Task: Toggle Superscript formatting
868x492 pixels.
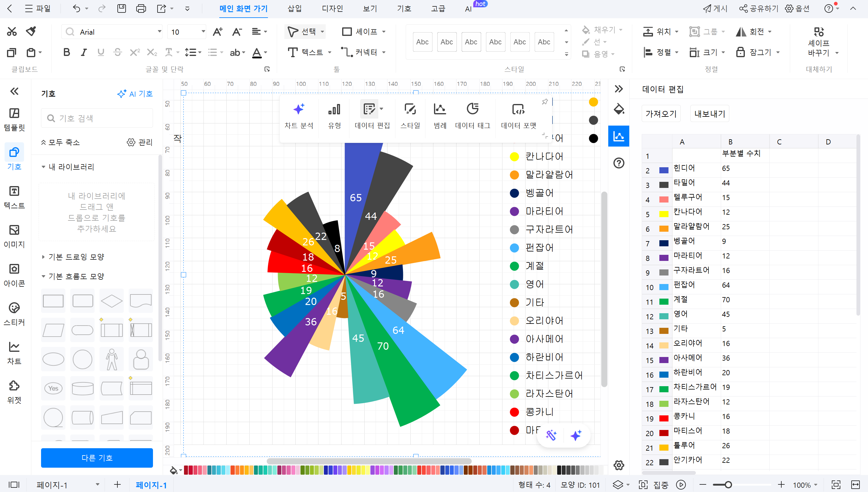Action: point(135,52)
